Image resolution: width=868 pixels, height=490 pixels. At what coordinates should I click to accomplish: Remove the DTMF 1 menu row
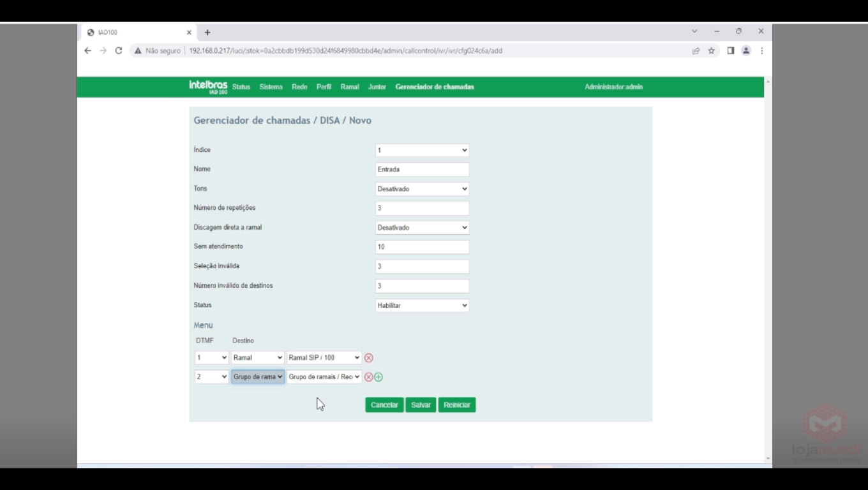point(368,358)
